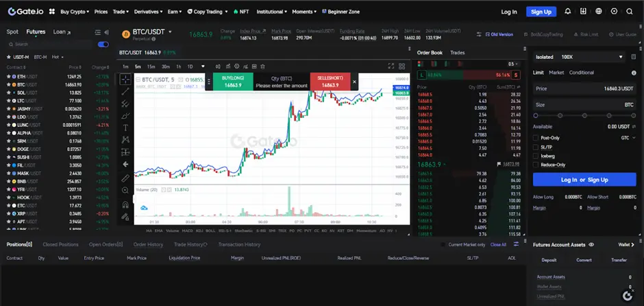Open the search magnifier in header
The height and width of the screenshot is (306, 644).
tap(629, 12)
